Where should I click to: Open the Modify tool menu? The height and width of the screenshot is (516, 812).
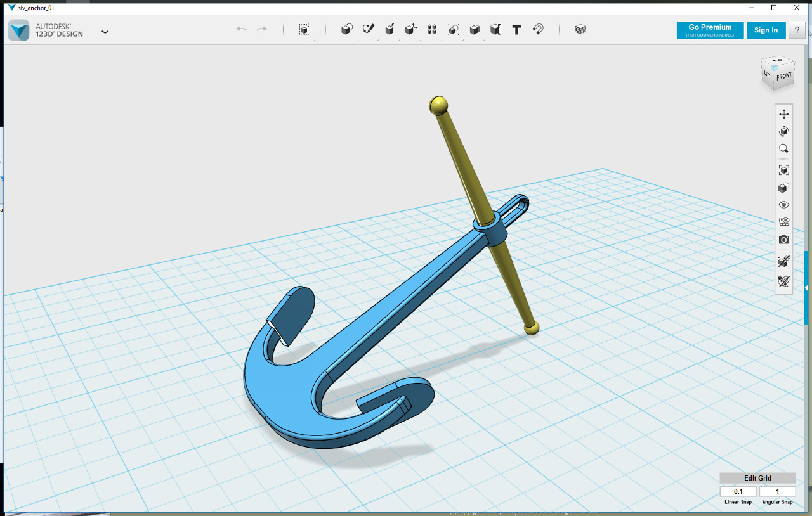click(411, 29)
